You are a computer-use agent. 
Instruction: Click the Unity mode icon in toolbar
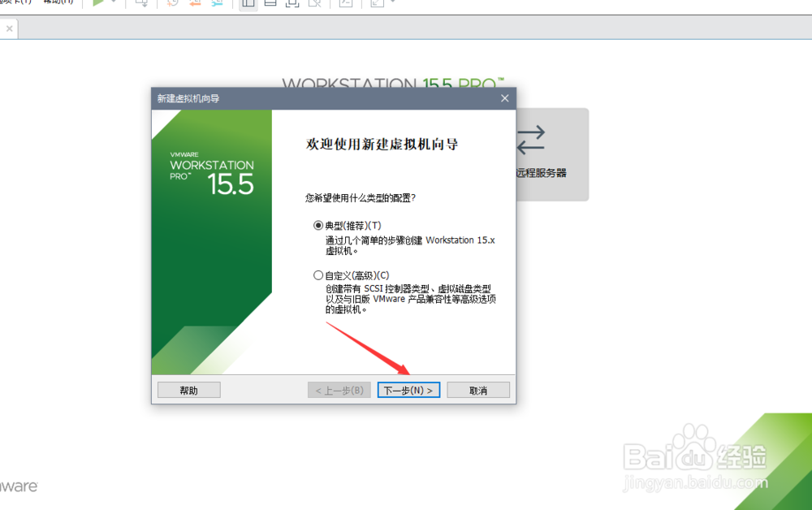click(315, 2)
